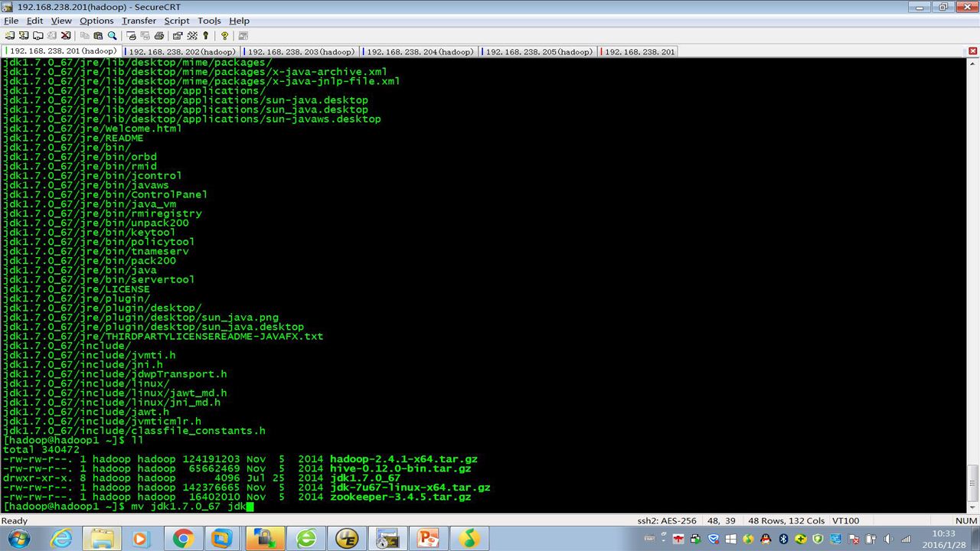
Task: Click the QQ penguin tray icon
Action: tap(765, 540)
